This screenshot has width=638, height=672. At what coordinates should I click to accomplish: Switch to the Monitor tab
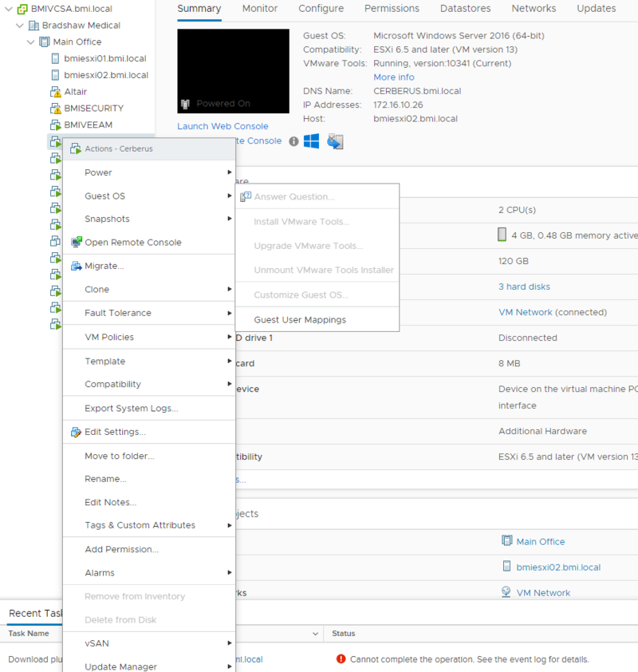coord(259,9)
